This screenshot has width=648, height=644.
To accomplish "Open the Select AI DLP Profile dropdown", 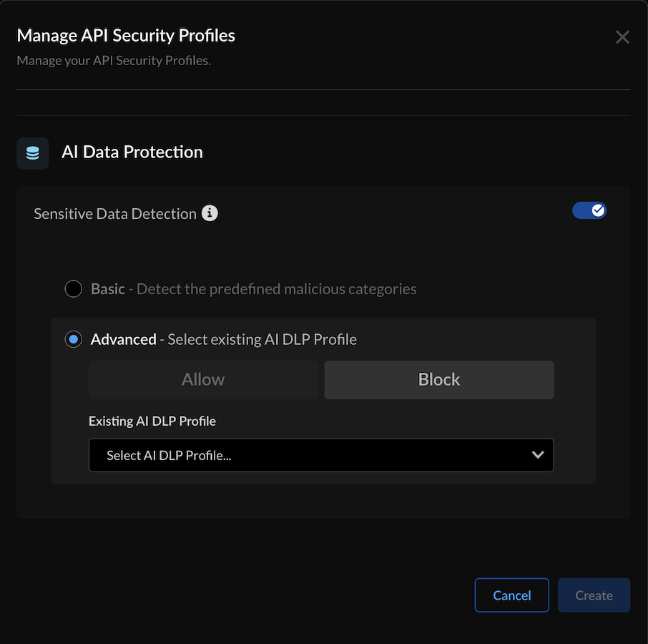I will (320, 455).
